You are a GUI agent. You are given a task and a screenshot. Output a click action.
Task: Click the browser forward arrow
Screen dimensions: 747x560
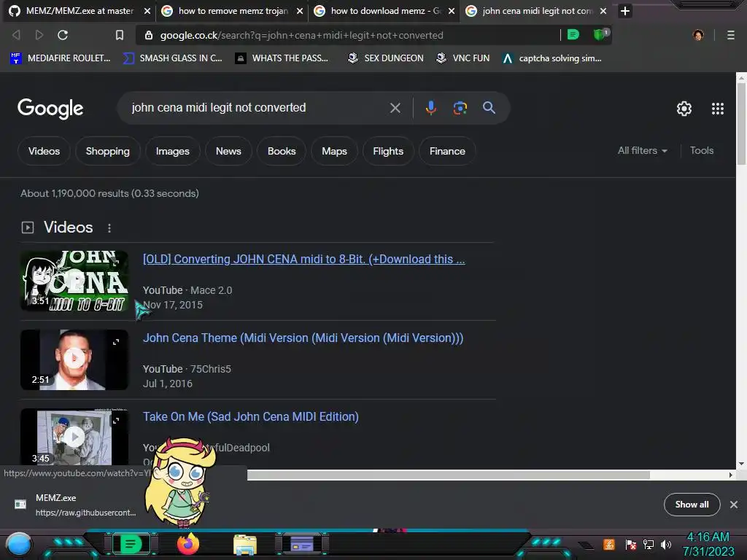(x=39, y=35)
